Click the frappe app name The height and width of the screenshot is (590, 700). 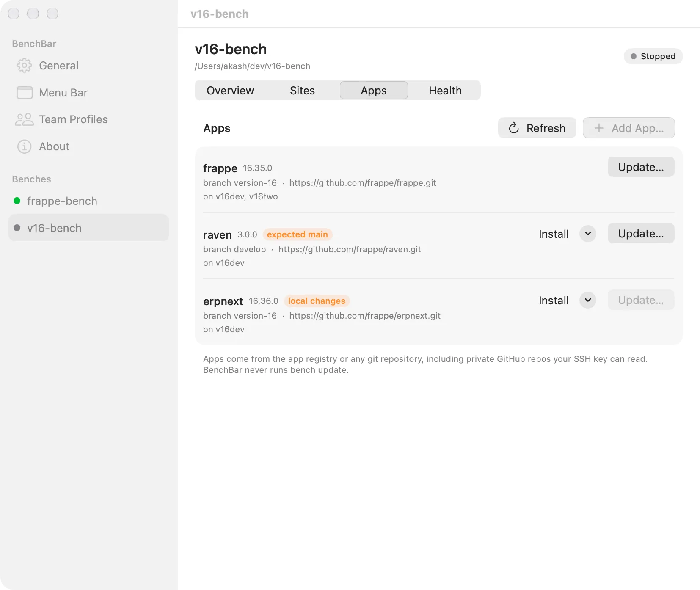tap(220, 168)
